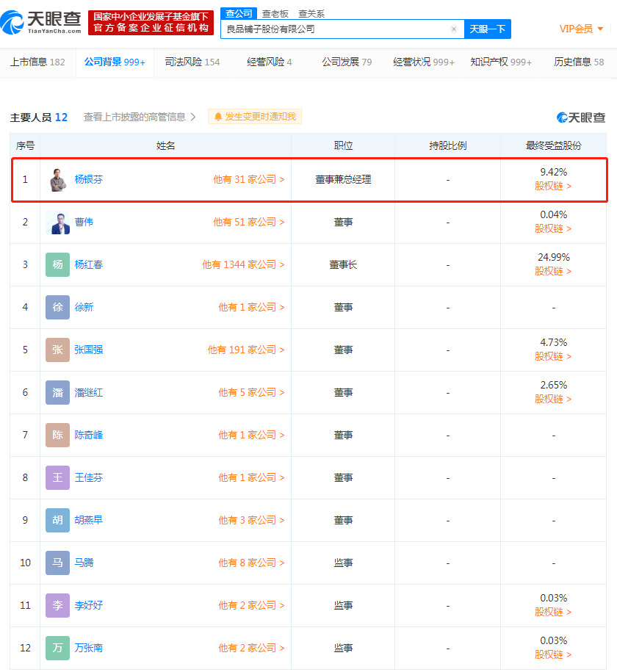Click the 潘 avatar icon
This screenshot has height=672, width=617.
[58, 393]
